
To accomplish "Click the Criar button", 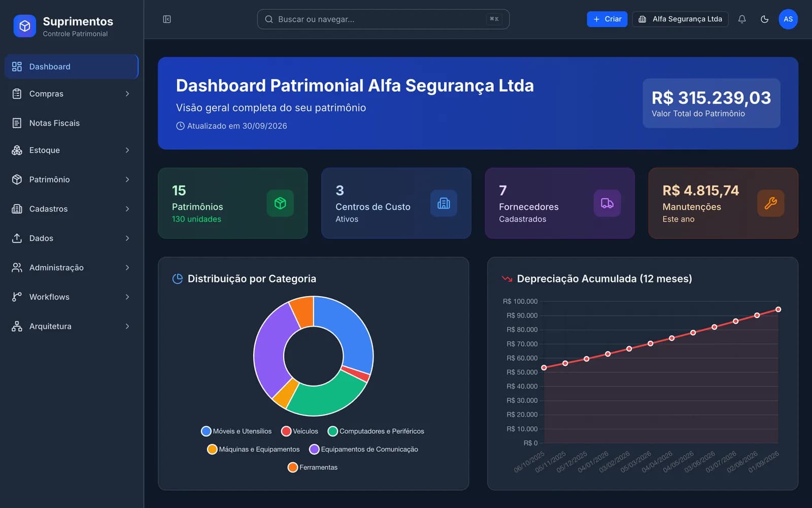I will (607, 19).
